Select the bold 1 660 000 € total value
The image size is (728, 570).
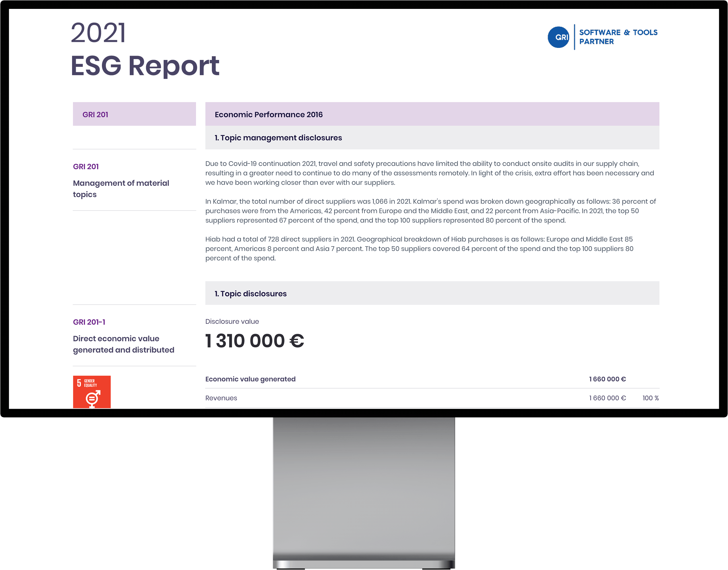point(607,379)
